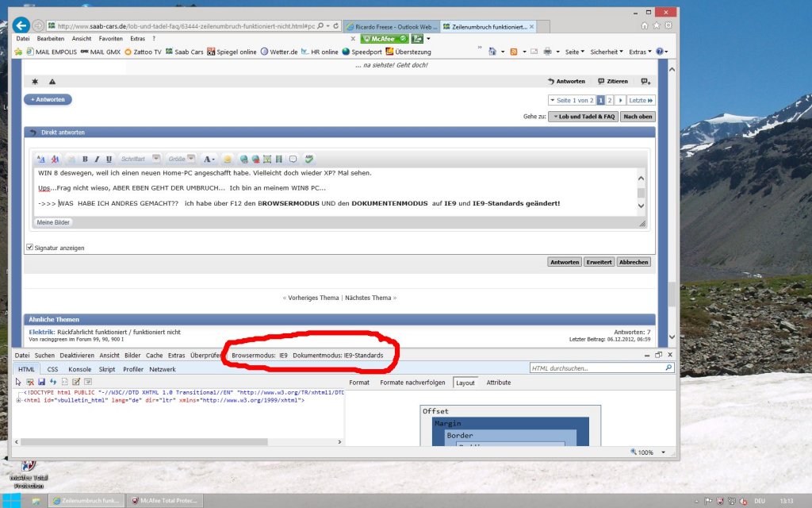
Task: Open 'Lob und Tadel & FAQ' jump dropdown
Action: click(x=584, y=117)
